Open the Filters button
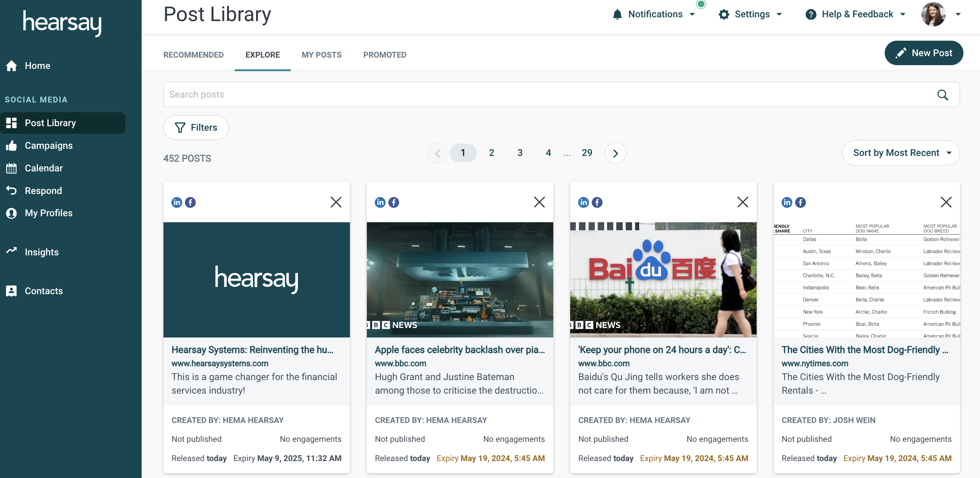 tap(196, 127)
